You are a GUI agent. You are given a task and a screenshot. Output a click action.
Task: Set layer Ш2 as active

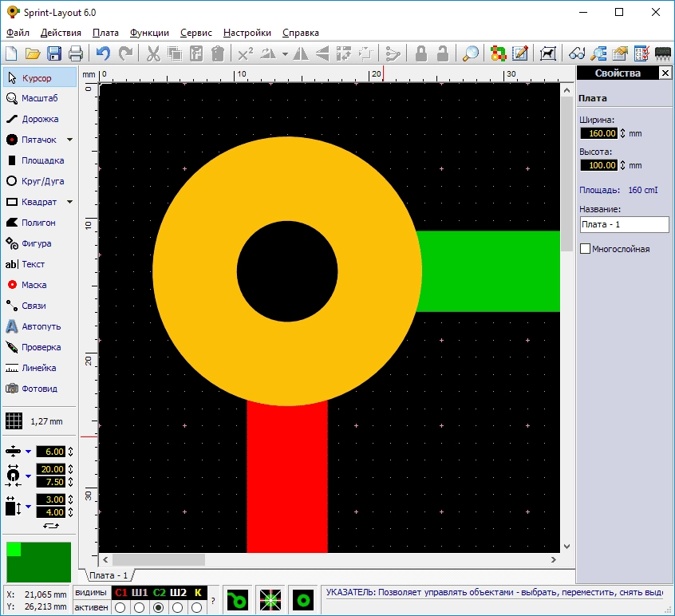point(177,607)
